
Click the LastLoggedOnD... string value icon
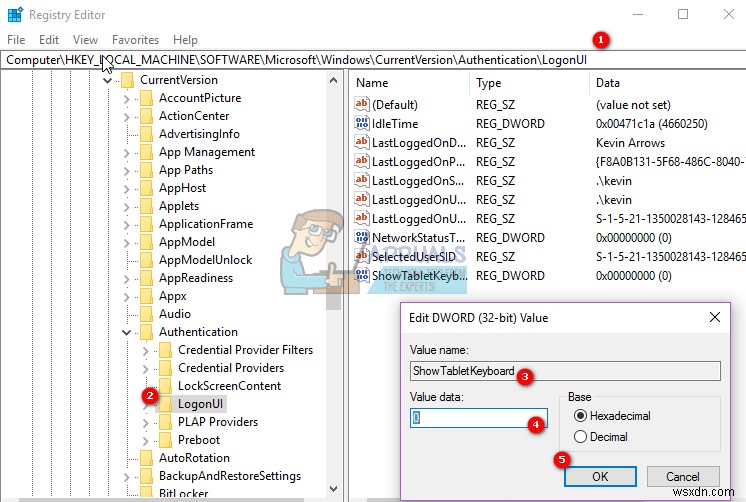point(362,142)
